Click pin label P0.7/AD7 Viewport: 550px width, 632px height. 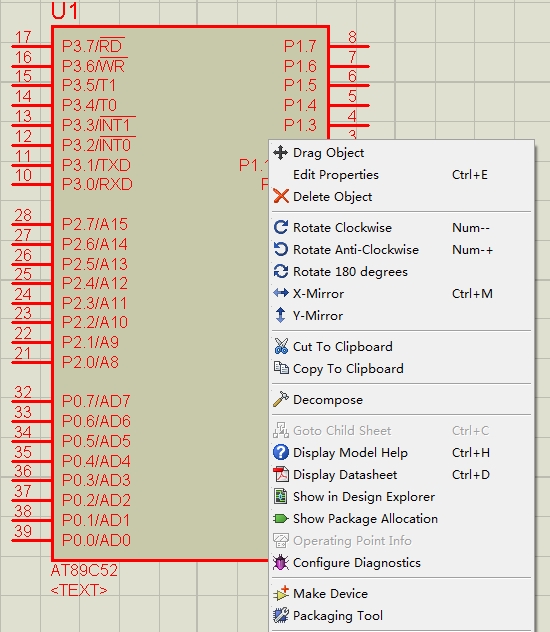point(96,401)
